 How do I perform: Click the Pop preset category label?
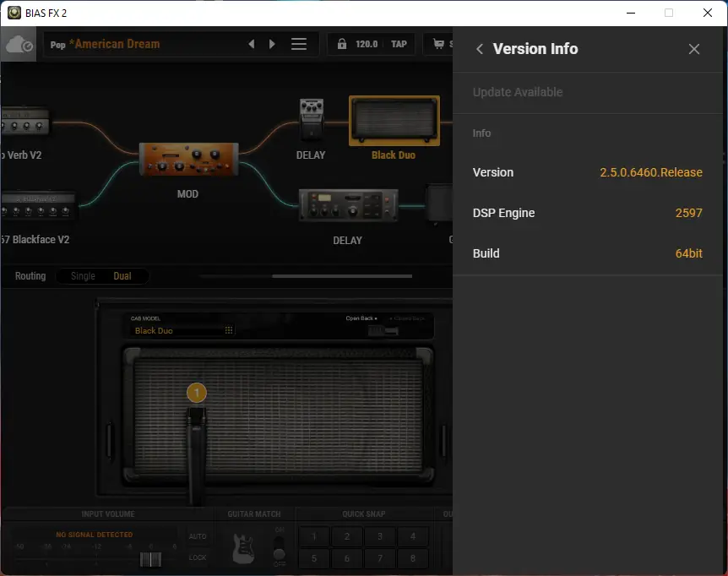coord(57,45)
